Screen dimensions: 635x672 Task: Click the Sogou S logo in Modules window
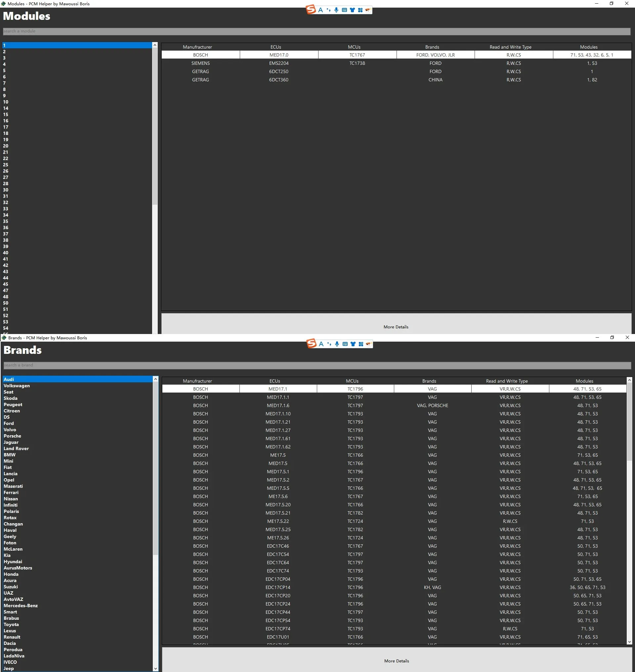pos(311,10)
